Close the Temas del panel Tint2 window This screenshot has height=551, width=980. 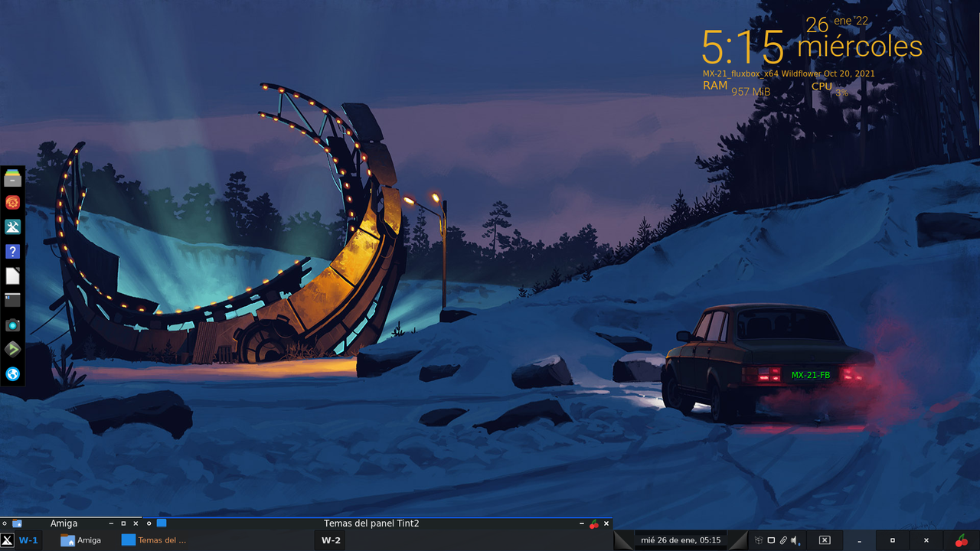click(x=606, y=523)
